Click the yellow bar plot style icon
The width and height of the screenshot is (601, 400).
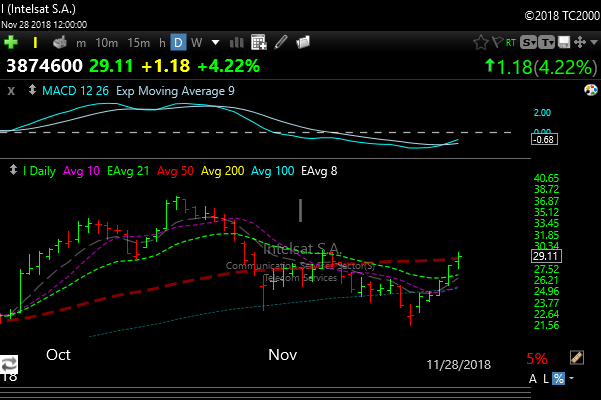36,42
